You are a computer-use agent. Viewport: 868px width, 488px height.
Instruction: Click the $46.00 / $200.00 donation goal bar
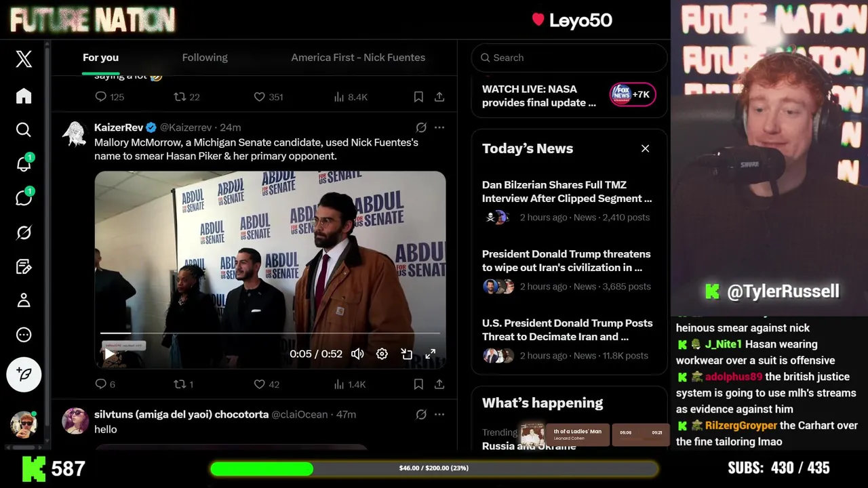(x=434, y=468)
